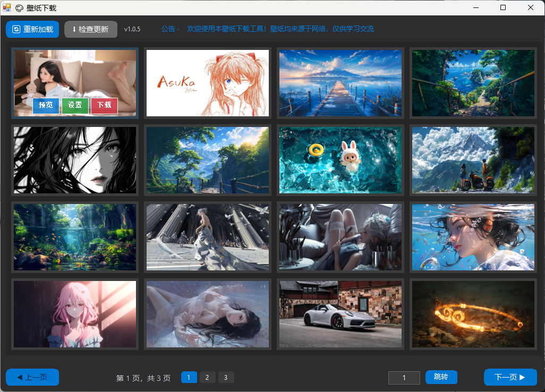Image resolution: width=545 pixels, height=392 pixels.
Task: Check for updates via 检查更新
Action: (x=90, y=29)
